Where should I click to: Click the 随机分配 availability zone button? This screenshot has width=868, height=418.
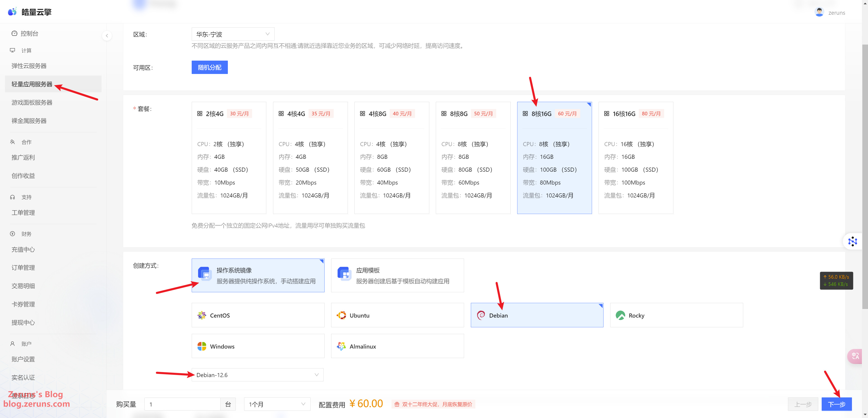click(210, 67)
